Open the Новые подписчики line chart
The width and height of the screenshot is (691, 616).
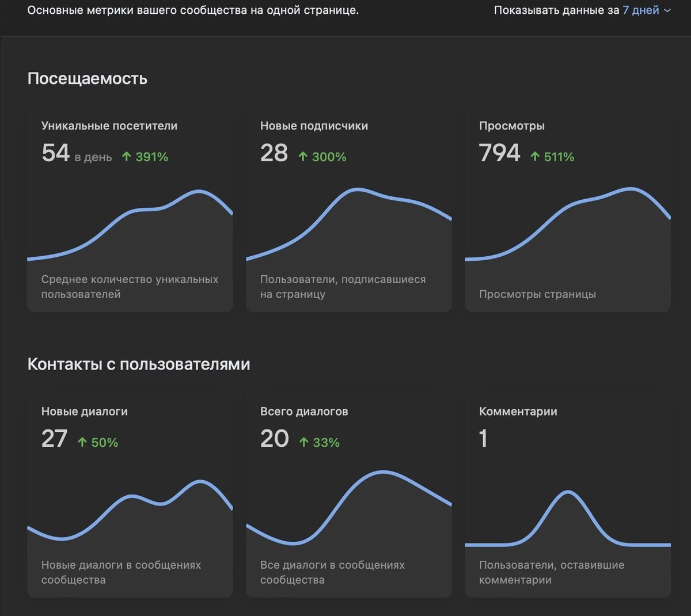click(349, 225)
